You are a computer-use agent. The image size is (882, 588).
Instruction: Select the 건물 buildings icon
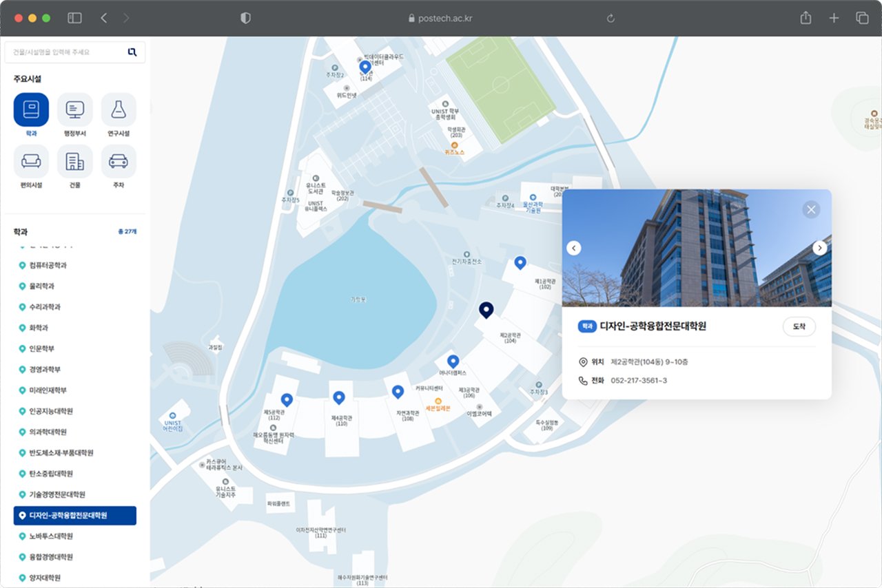75,162
